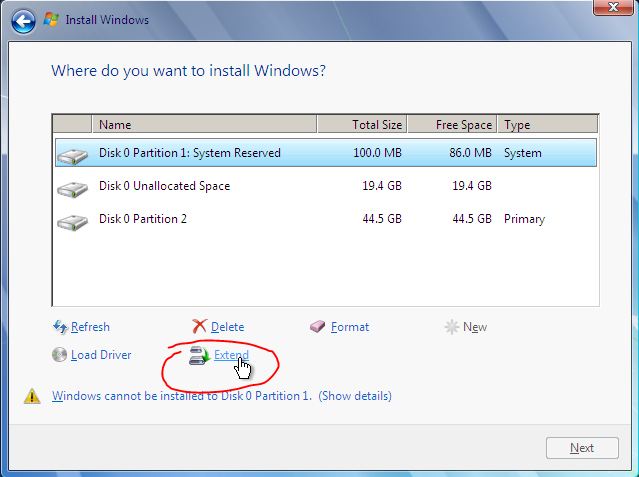This screenshot has height=477, width=639.
Task: Select Disk 0 Partition 1: System Reserved
Action: click(326, 152)
